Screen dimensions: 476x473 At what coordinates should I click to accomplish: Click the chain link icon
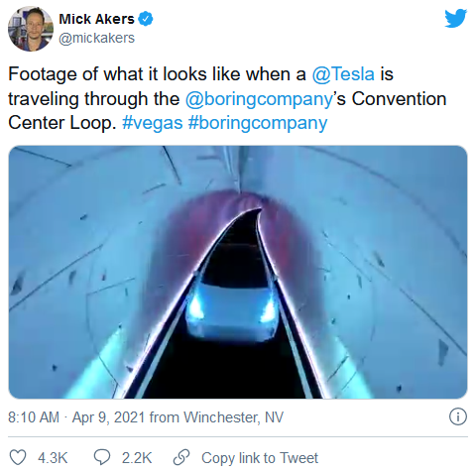[x=181, y=457]
